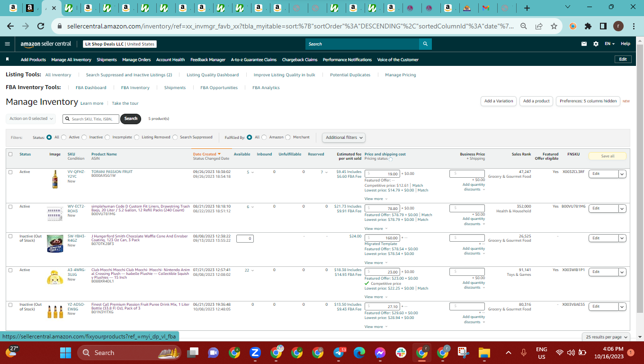This screenshot has height=364, width=644.
Task: Open the Windows Start menu
Action: coord(65,353)
